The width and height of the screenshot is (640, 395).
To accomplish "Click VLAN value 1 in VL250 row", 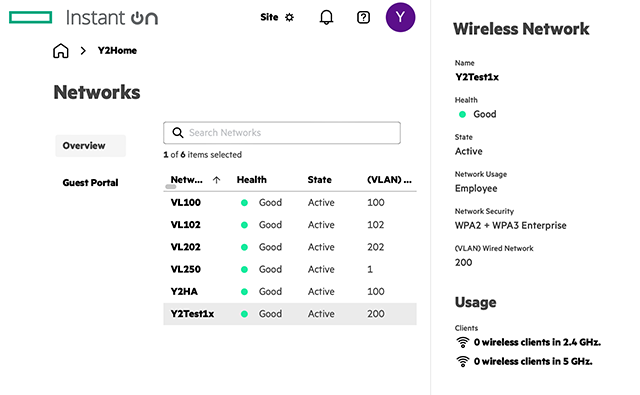I will 370,269.
